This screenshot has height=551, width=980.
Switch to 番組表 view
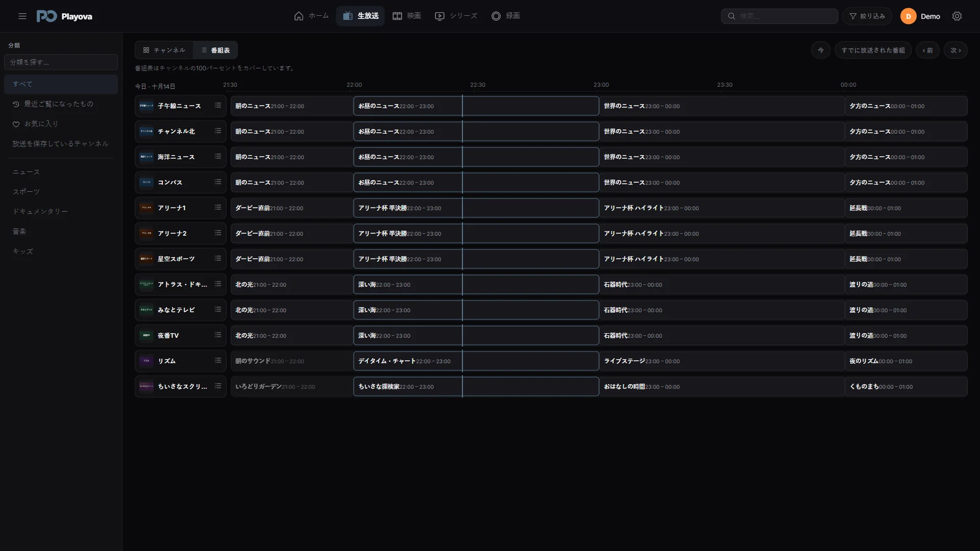[215, 50]
